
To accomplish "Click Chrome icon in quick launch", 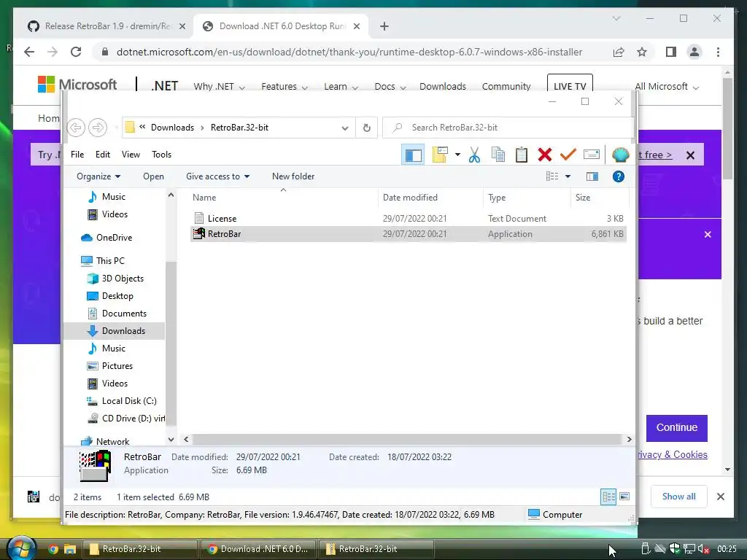I will coord(53,549).
